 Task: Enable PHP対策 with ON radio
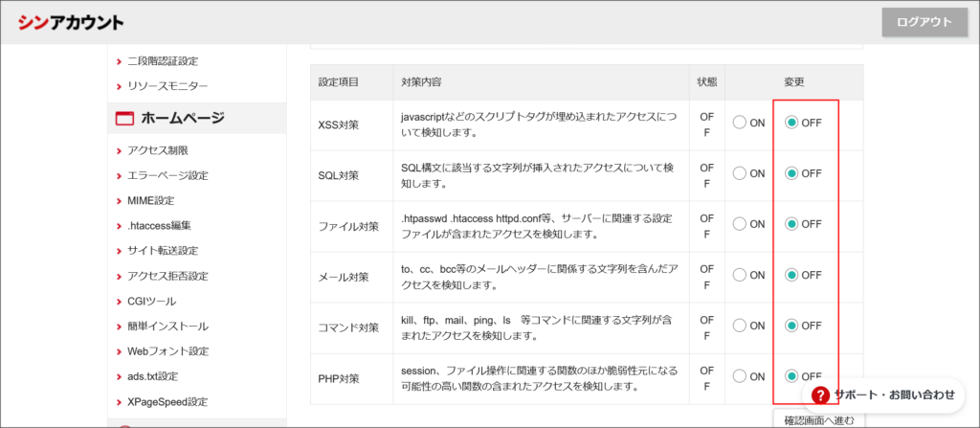740,376
